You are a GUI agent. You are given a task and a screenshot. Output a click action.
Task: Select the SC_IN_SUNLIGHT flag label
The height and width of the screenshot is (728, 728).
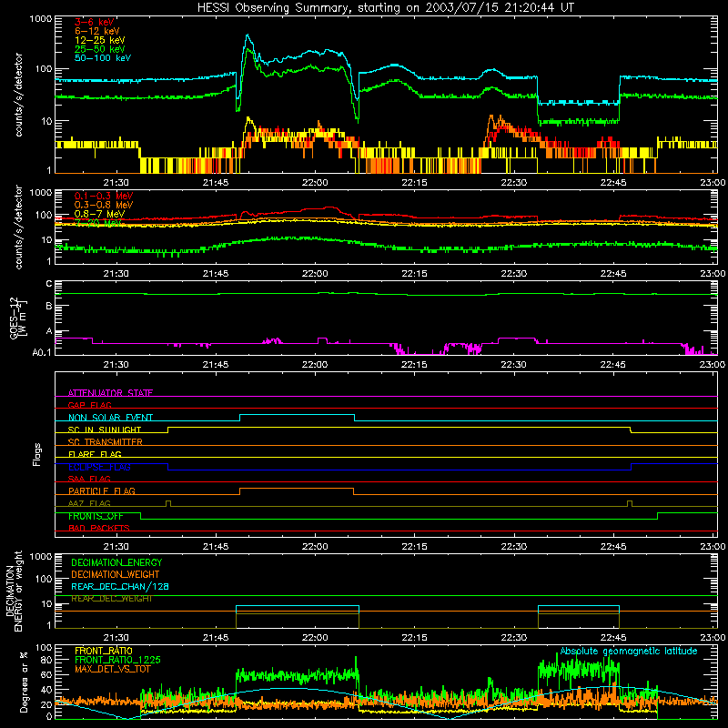(105, 430)
